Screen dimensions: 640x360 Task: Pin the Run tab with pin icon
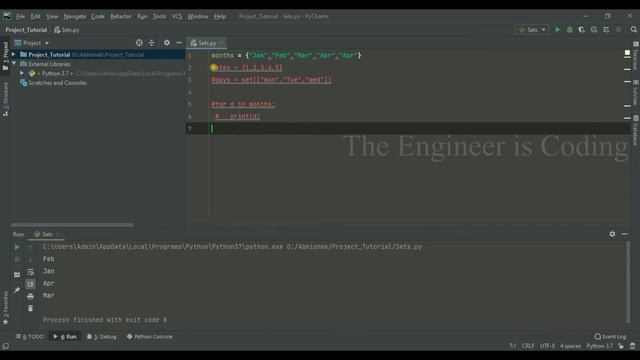pos(17,290)
